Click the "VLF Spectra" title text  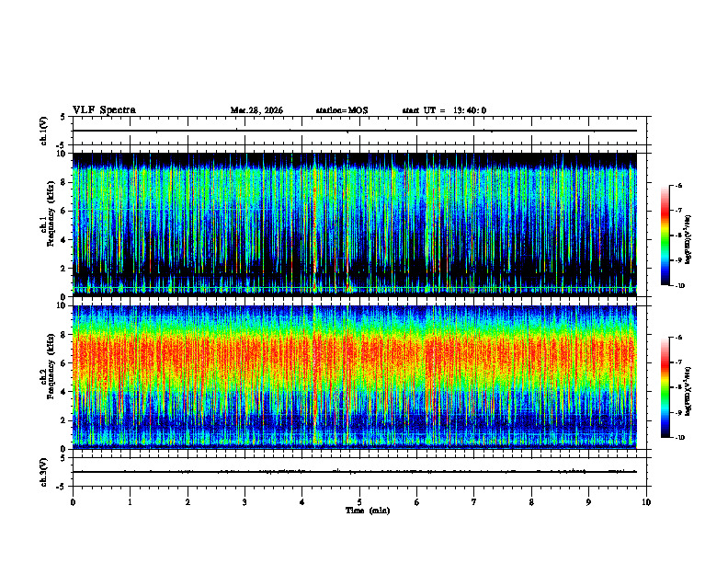(x=104, y=110)
